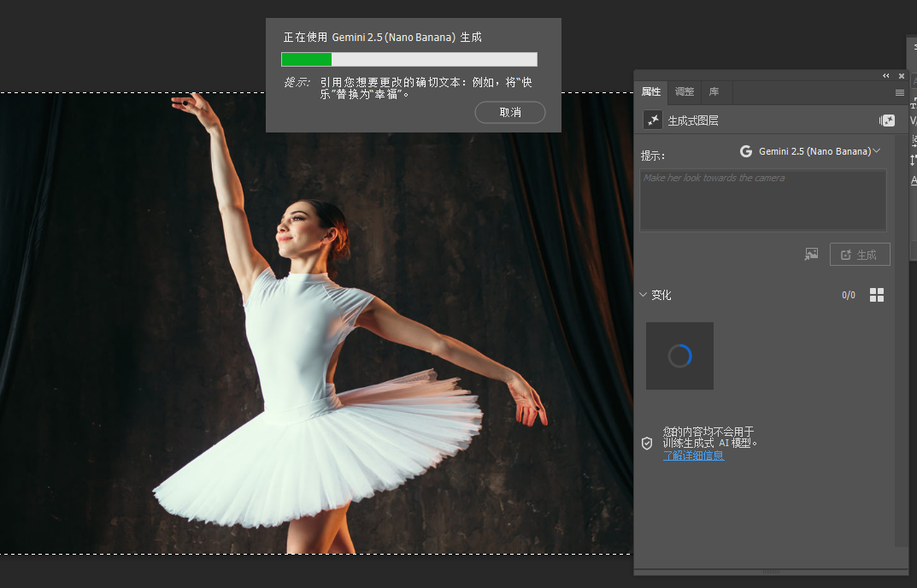Close the properties panel group
The width and height of the screenshot is (917, 588).
coord(901,76)
